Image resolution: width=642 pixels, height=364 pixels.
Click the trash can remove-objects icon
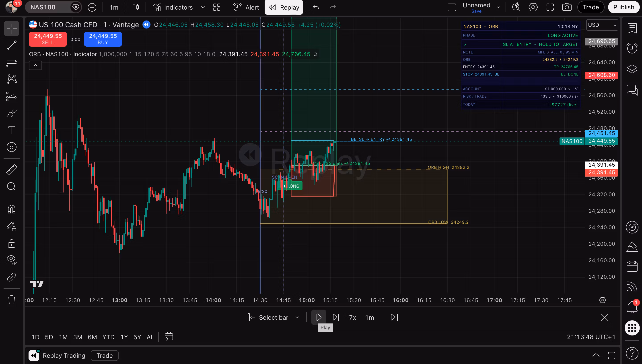point(12,299)
